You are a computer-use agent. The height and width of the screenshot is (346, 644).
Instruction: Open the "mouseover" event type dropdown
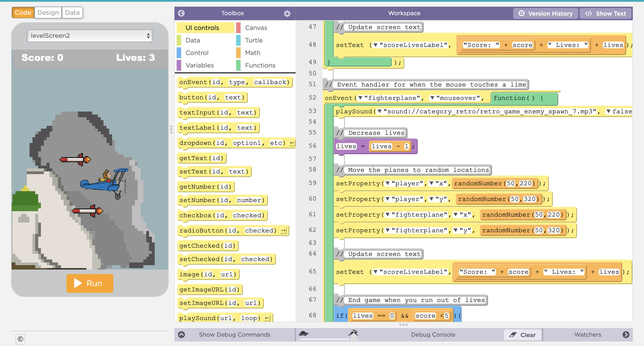pos(432,98)
